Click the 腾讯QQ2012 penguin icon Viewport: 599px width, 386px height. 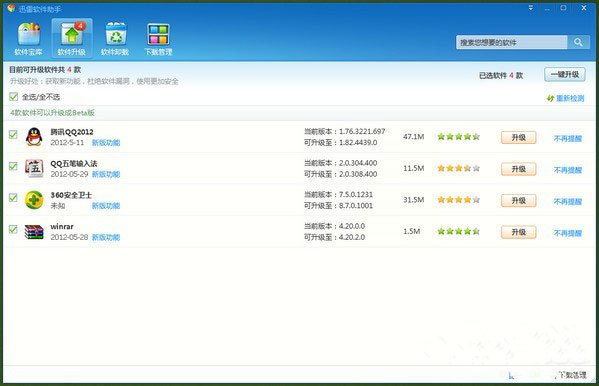[x=34, y=137]
